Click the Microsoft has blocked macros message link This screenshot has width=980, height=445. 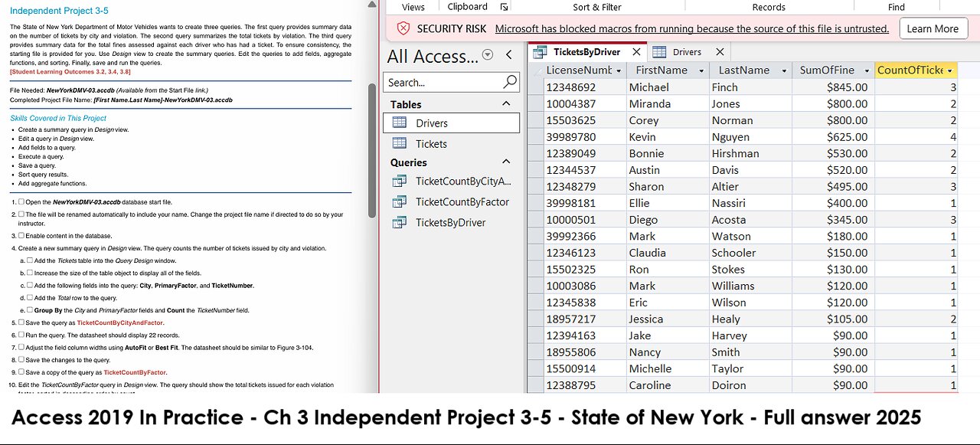click(x=692, y=29)
